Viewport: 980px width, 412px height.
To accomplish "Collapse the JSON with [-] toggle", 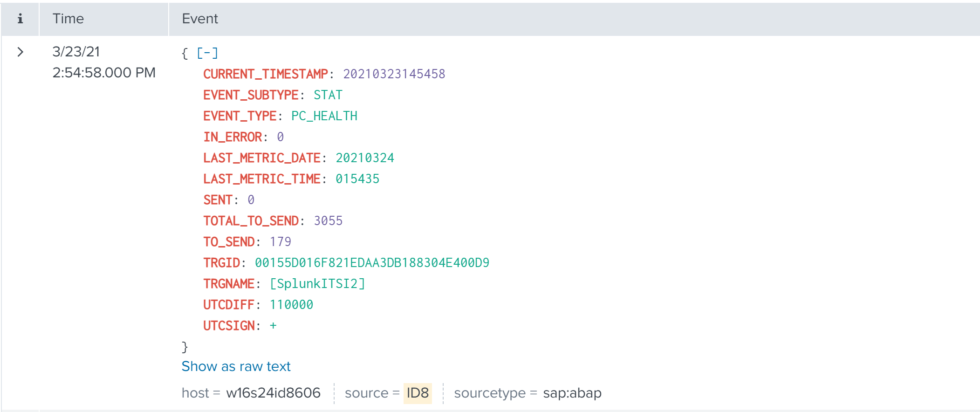I will pos(207,53).
